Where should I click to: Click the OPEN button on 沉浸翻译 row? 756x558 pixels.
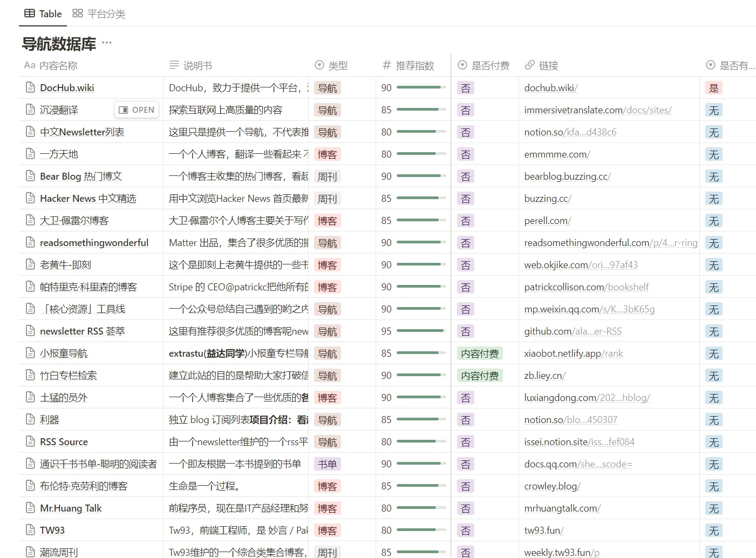pos(136,110)
